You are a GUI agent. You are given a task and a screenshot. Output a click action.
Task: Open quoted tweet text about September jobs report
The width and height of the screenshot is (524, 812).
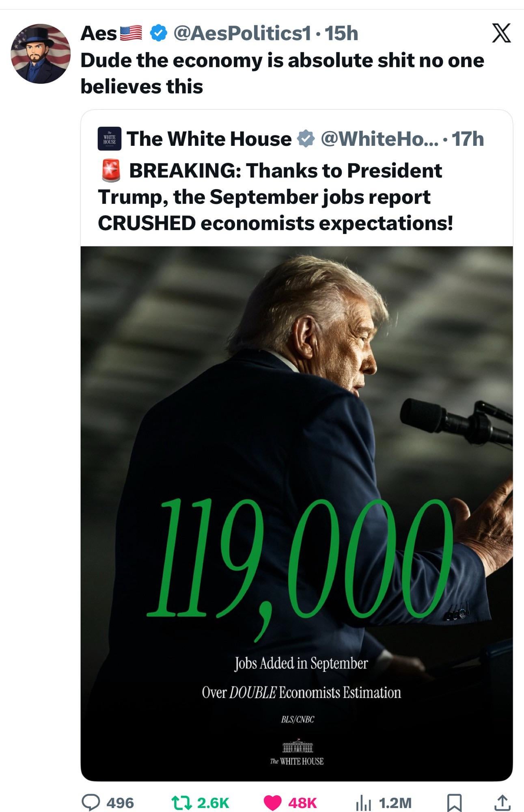coord(275,197)
